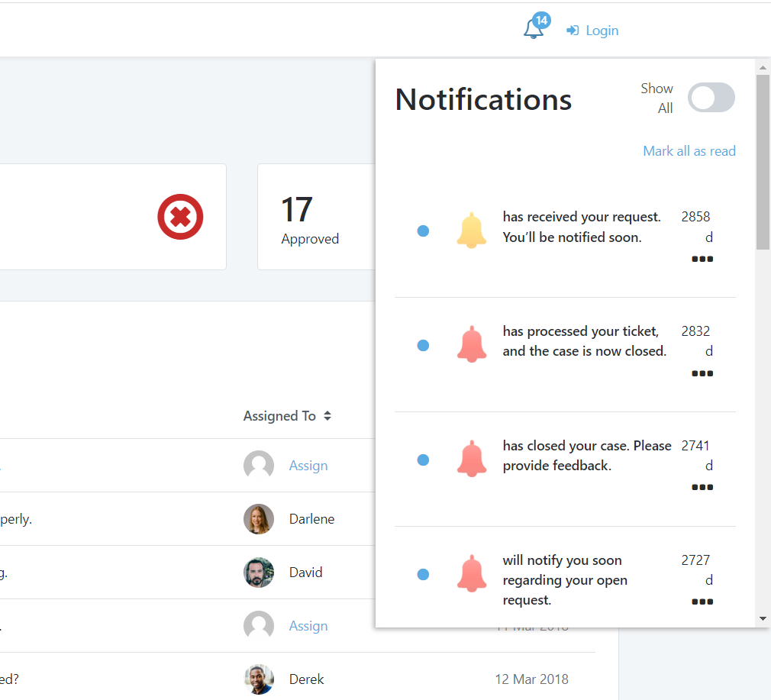The height and width of the screenshot is (700, 771).
Task: Click Derek's profile avatar
Action: [259, 679]
